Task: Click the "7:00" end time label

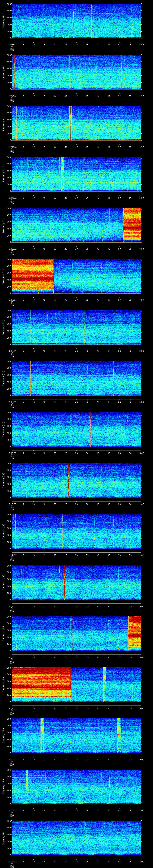Action: (141, 300)
